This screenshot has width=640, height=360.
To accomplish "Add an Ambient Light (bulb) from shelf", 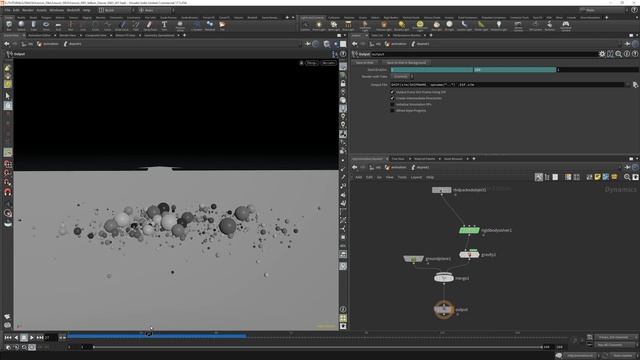I will (499, 26).
